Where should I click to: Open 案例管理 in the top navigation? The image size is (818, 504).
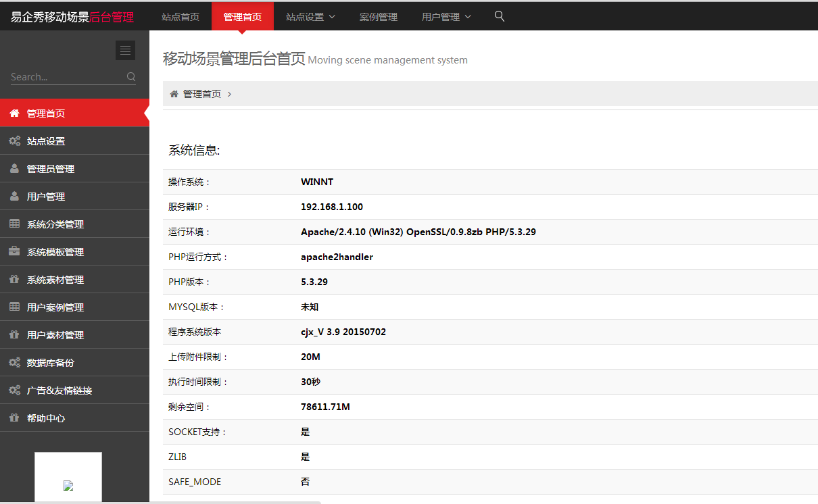(379, 17)
